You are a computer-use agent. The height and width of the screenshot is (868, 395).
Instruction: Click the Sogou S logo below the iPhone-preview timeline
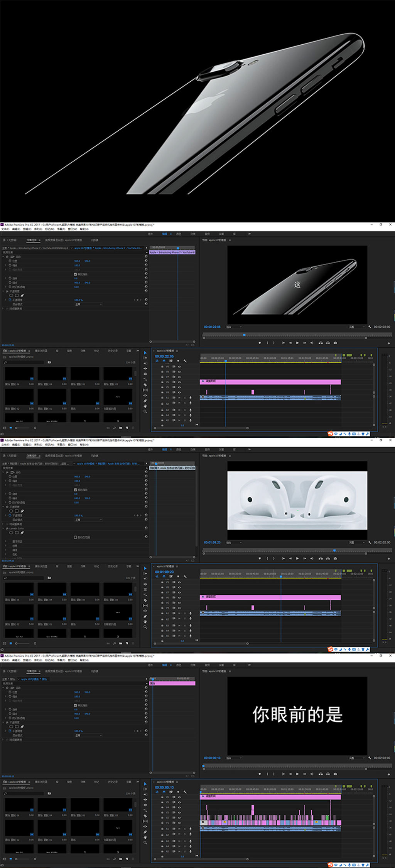(330, 433)
